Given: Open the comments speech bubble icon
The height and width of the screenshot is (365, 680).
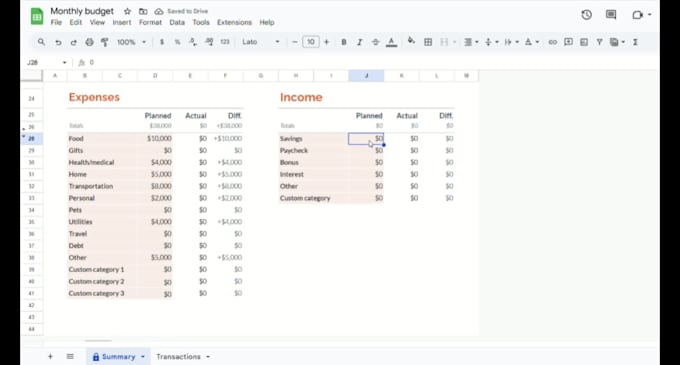Looking at the screenshot, I should [611, 15].
